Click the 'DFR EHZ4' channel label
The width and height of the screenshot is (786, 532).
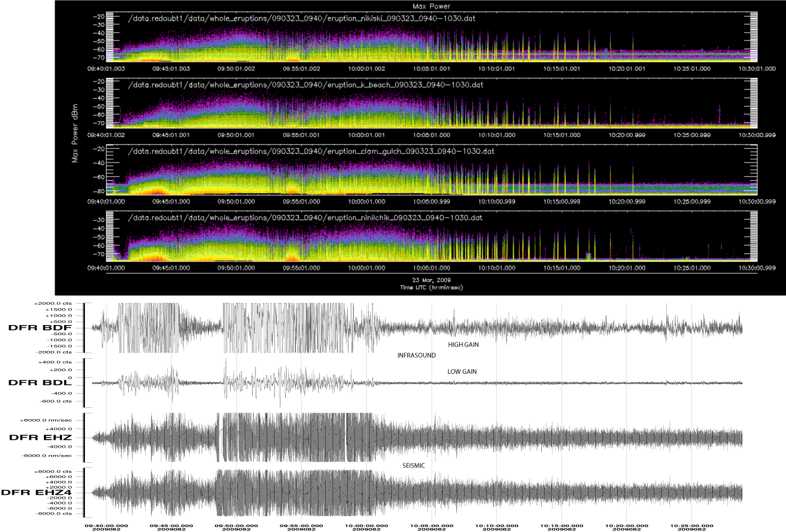point(36,492)
